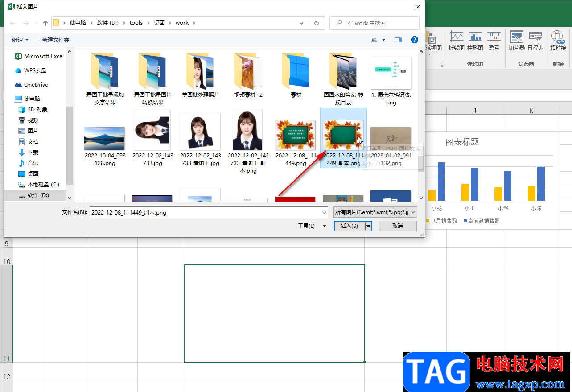The height and width of the screenshot is (392, 572).
Task: Click the 切片器 filter icon in Excel
Action: 516,41
